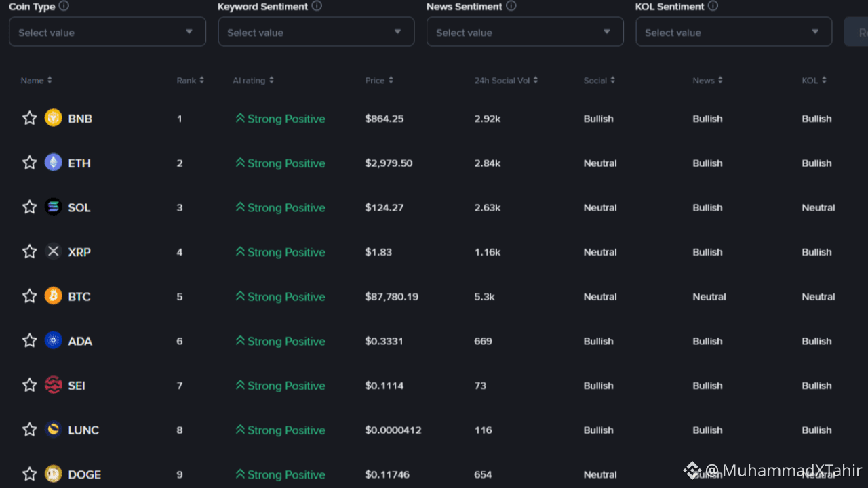Click the BTC coin logo icon
The width and height of the screenshot is (868, 488).
coord(54,296)
